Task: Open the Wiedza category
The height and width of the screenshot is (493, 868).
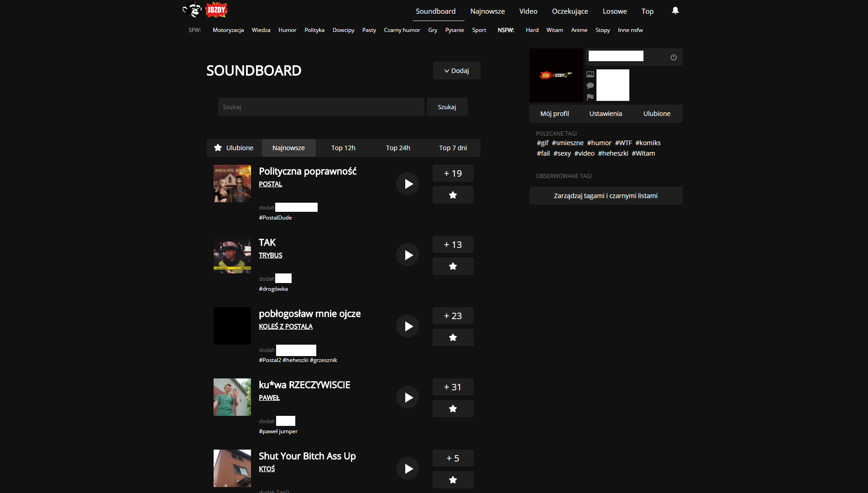Action: [x=261, y=30]
